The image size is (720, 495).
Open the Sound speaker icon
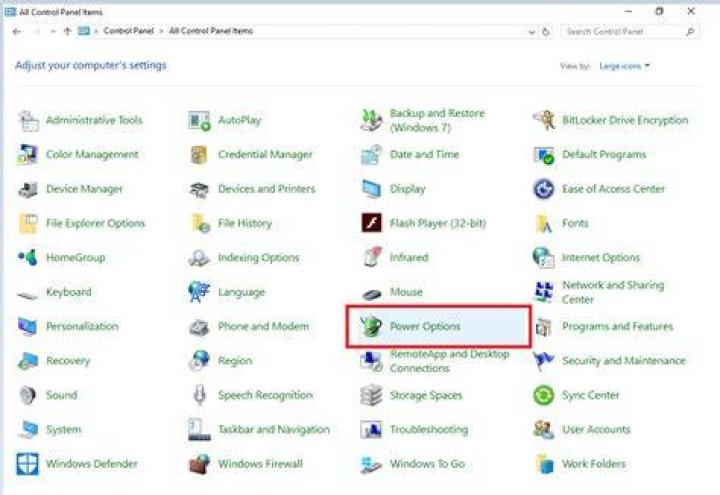tap(28, 395)
